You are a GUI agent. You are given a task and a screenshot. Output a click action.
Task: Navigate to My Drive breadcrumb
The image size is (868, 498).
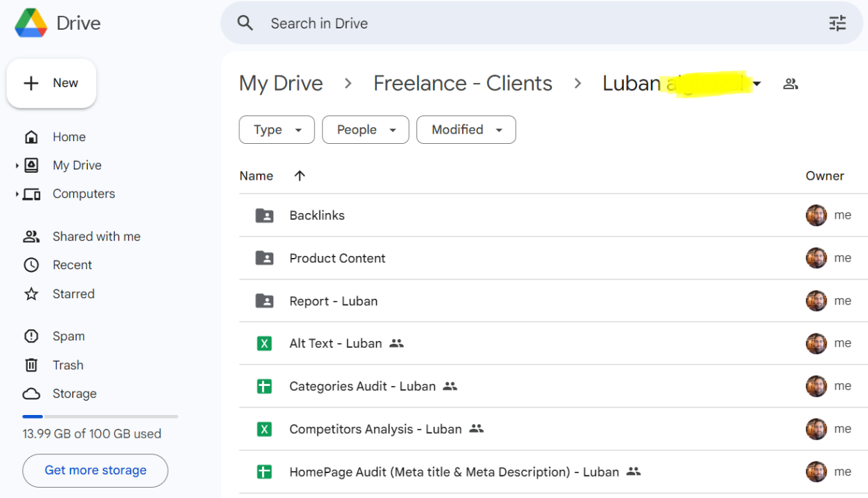(x=281, y=84)
